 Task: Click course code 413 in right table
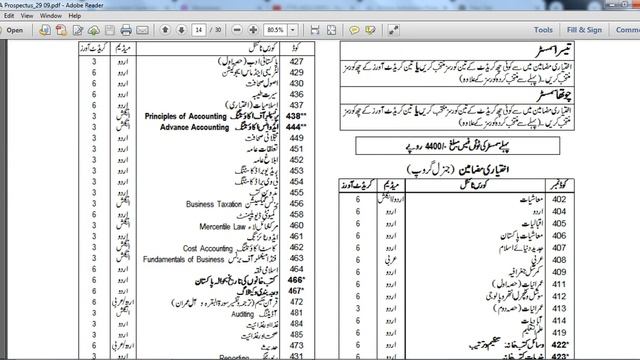[x=559, y=309]
